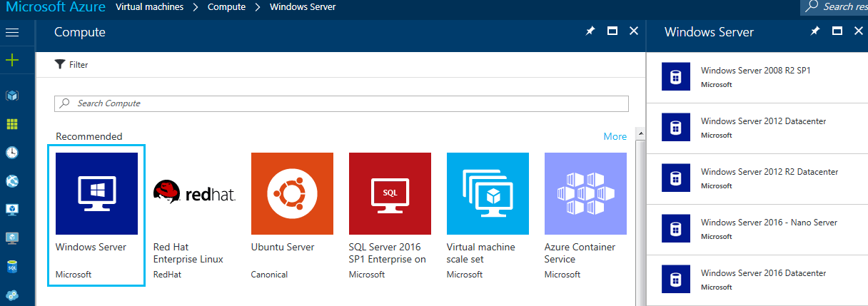Screen dimensions: 868x306
Task: Click icon for Windows Server 2008 R2 SP1
Action: click(x=675, y=76)
